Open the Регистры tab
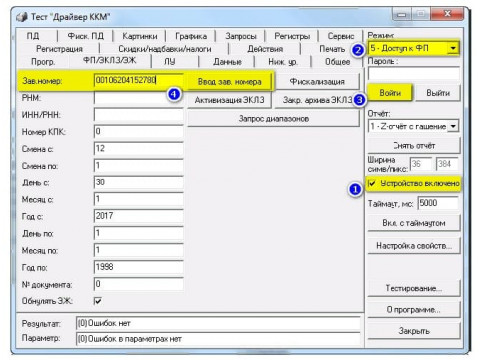480x360 pixels. tap(292, 36)
